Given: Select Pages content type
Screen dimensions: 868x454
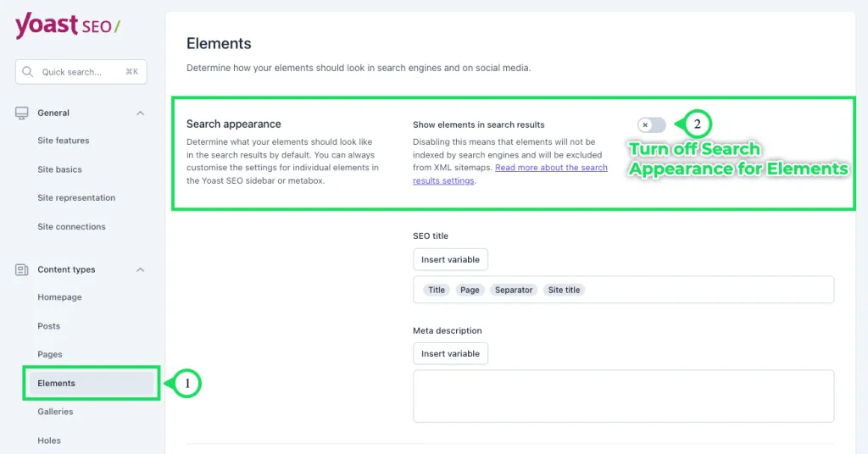Looking at the screenshot, I should pyautogui.click(x=50, y=354).
